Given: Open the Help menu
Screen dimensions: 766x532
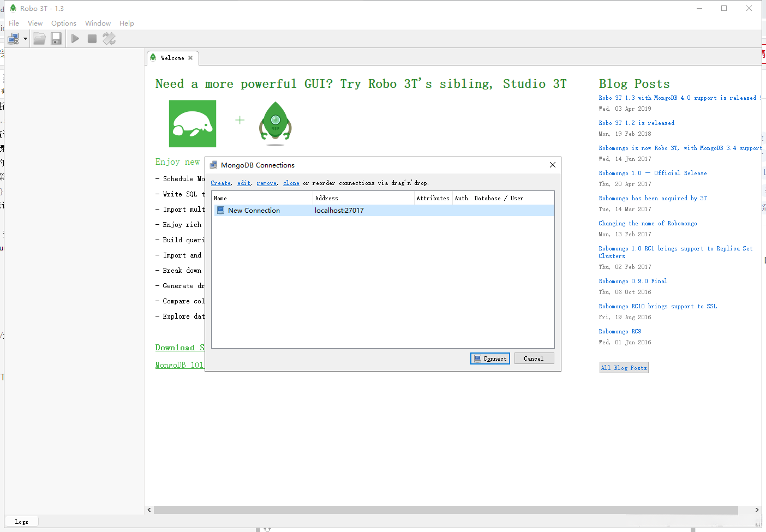Looking at the screenshot, I should [127, 23].
